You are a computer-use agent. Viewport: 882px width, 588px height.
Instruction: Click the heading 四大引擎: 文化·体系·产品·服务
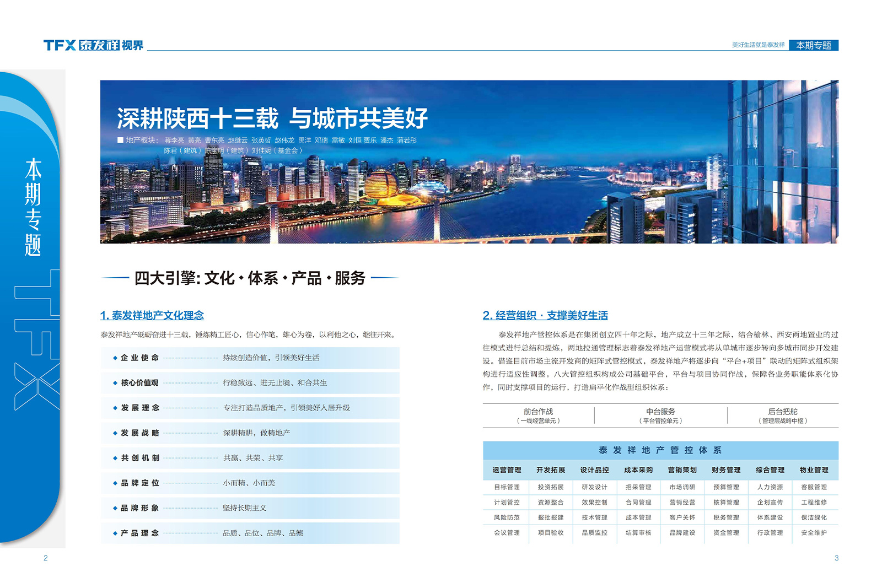click(250, 278)
